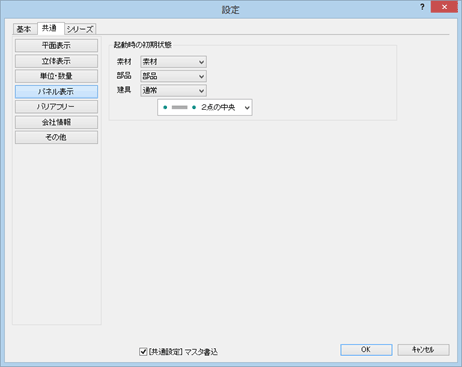
Task: Click the help question mark icon
Action: click(x=422, y=7)
